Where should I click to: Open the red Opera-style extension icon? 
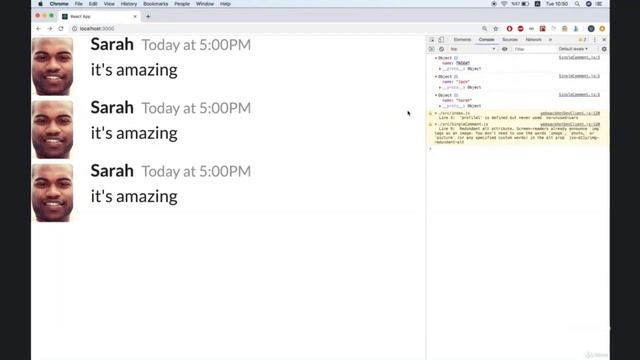tap(509, 29)
